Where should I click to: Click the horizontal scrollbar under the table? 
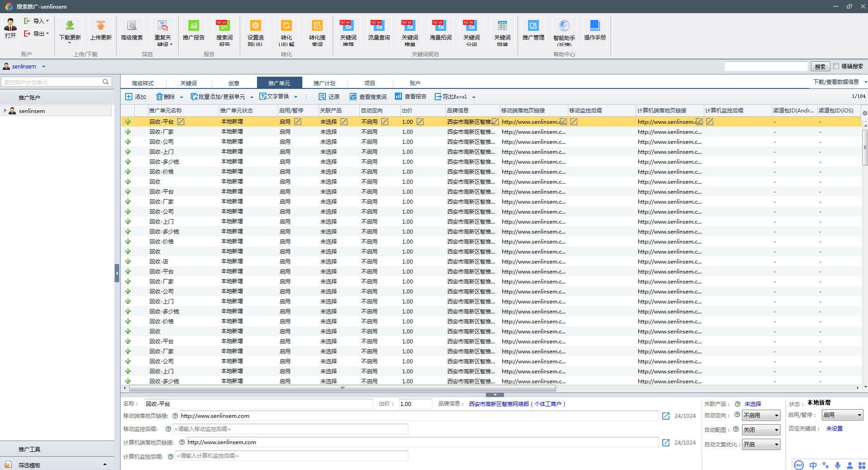point(342,388)
